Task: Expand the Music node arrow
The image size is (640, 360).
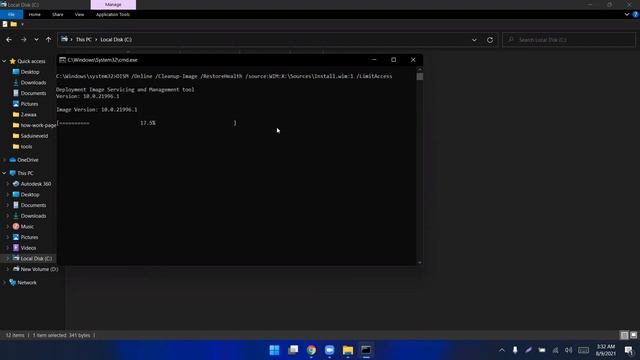Action: [x=7, y=227]
